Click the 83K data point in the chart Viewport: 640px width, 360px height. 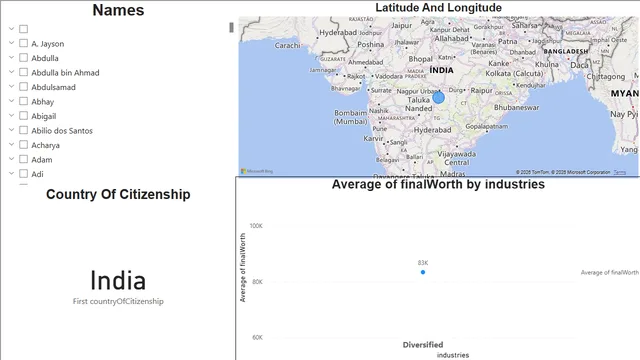point(423,272)
